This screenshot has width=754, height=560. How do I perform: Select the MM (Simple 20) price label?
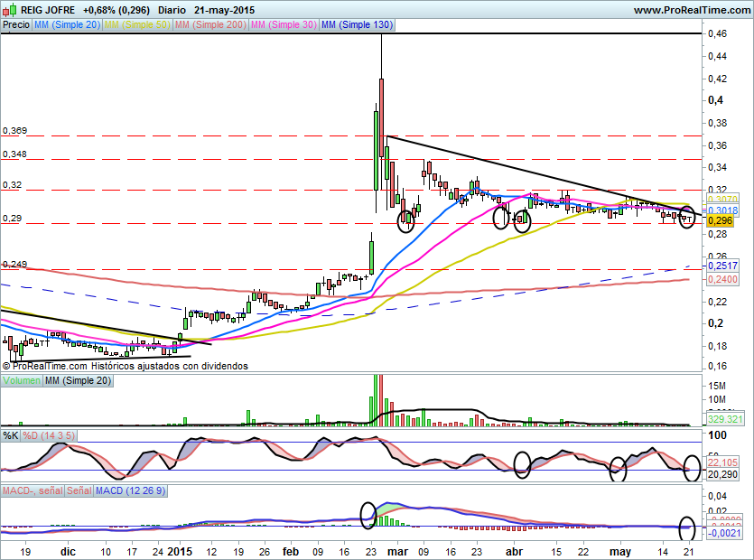pos(68,24)
